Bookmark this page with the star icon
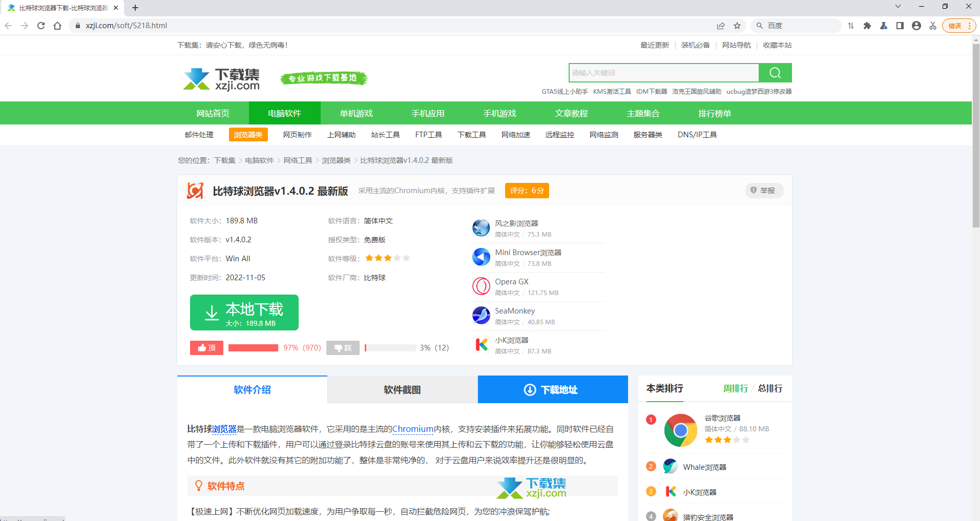This screenshot has width=980, height=521. tap(737, 26)
